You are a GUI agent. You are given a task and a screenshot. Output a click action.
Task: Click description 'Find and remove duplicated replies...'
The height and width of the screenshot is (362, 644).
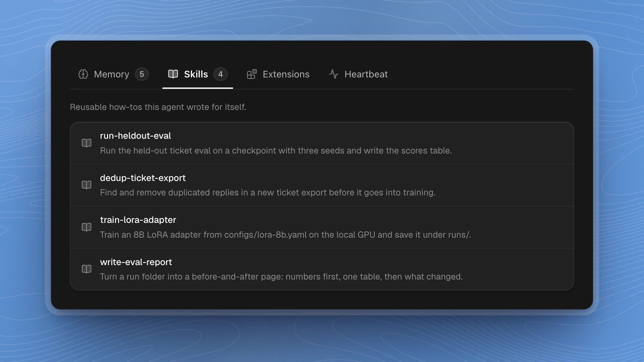coord(268,192)
